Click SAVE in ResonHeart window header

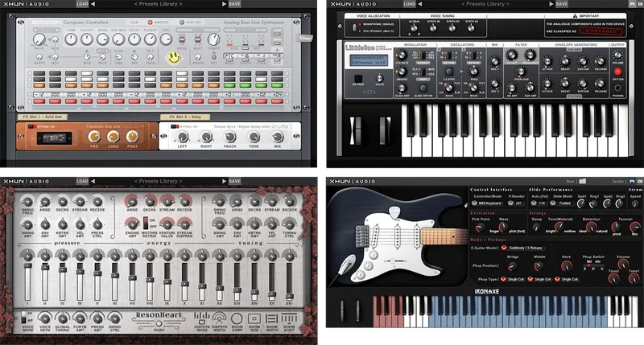coord(234,181)
